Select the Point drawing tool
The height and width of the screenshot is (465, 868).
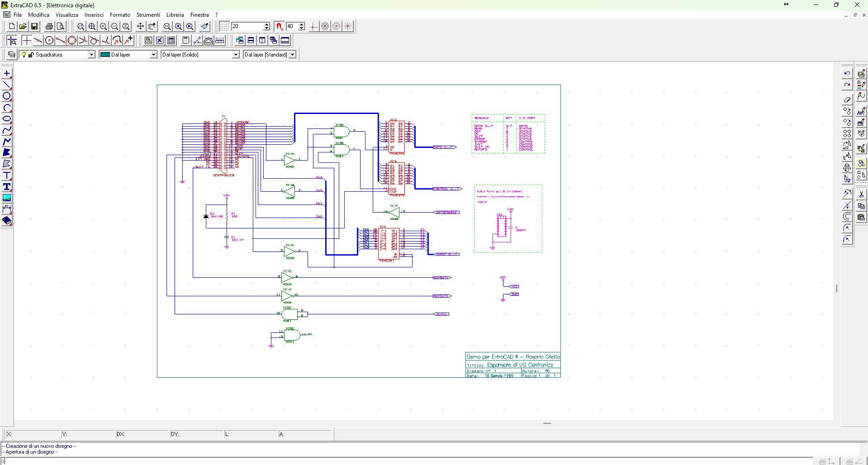pos(7,73)
